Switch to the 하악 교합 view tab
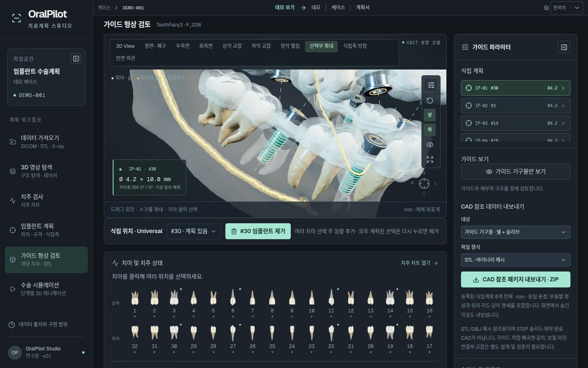 point(261,46)
